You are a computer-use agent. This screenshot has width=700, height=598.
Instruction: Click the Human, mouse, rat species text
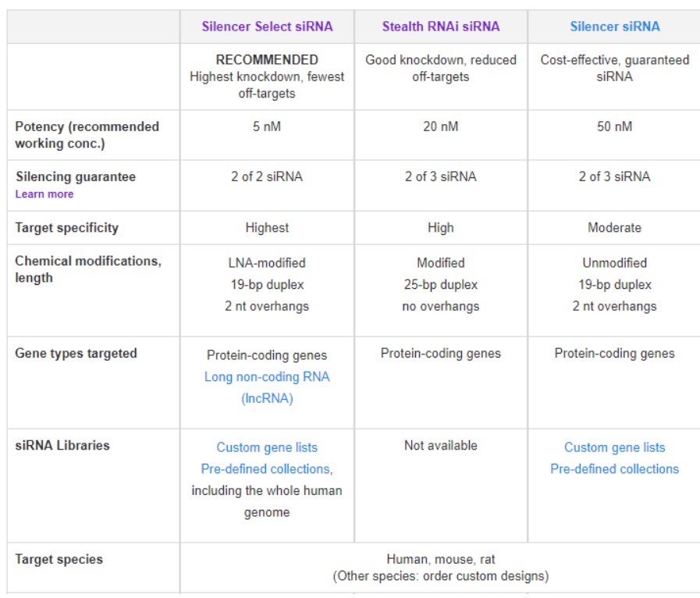tap(440, 560)
